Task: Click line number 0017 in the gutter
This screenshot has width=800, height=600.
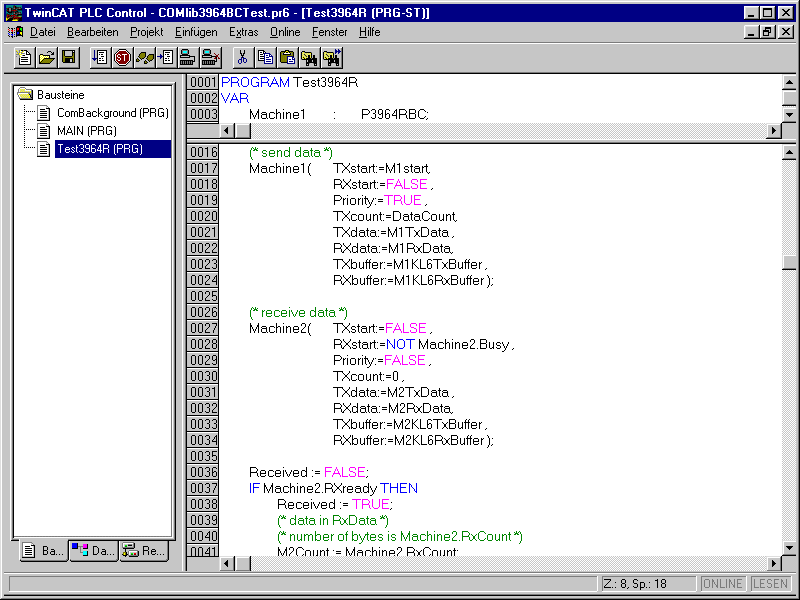Action: point(203,168)
